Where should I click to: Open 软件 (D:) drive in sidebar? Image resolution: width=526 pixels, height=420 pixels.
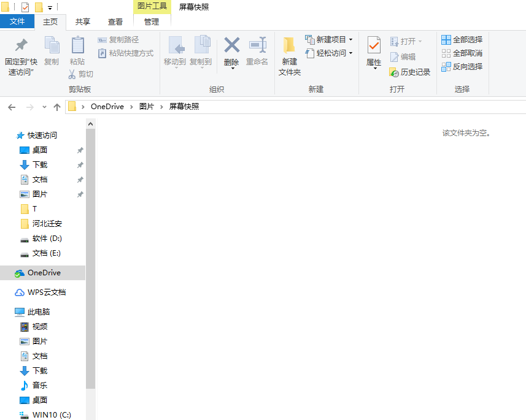pos(47,239)
